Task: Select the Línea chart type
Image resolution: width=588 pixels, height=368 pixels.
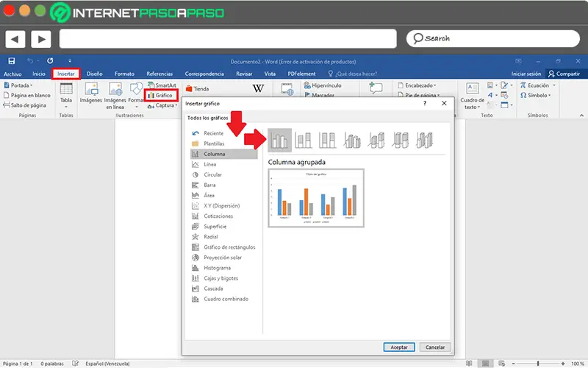Action: (223, 164)
